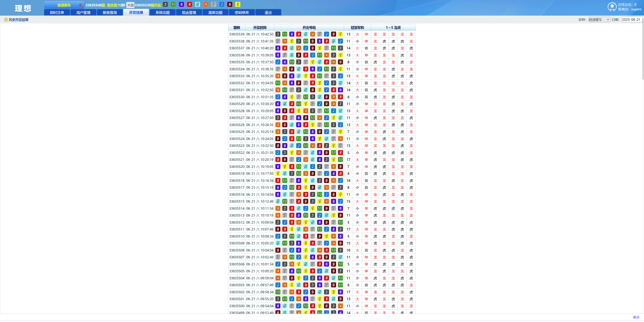The image size is (644, 322).
Task: Click the red 8 ball in top header
Action: pos(190,5)
